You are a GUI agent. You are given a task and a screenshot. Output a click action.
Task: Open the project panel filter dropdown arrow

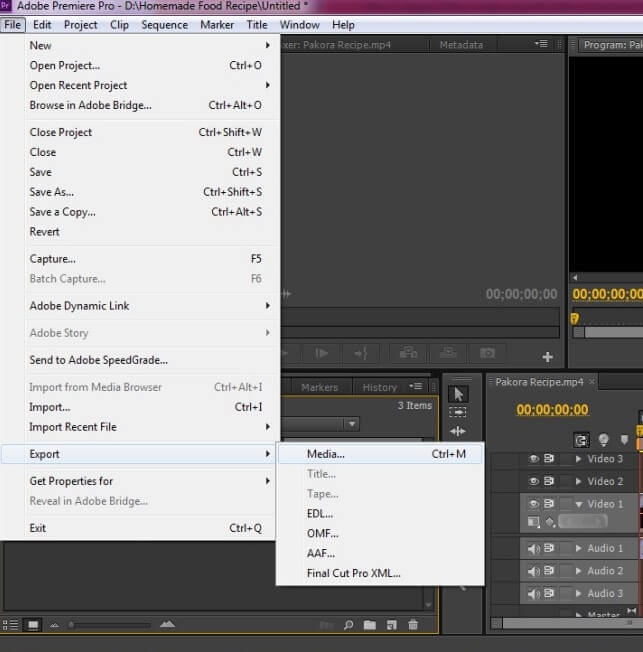pos(352,424)
